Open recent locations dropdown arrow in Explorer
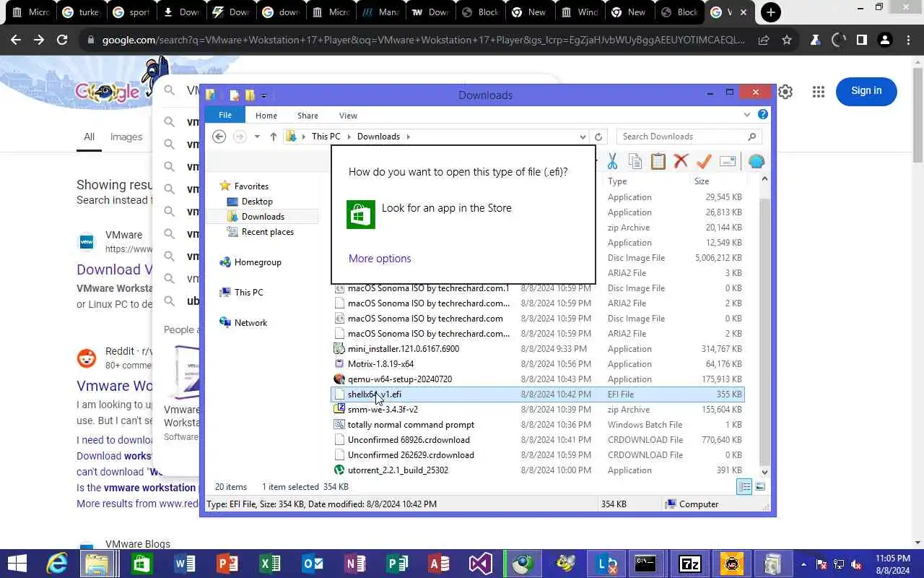The image size is (924, 578). click(x=257, y=137)
